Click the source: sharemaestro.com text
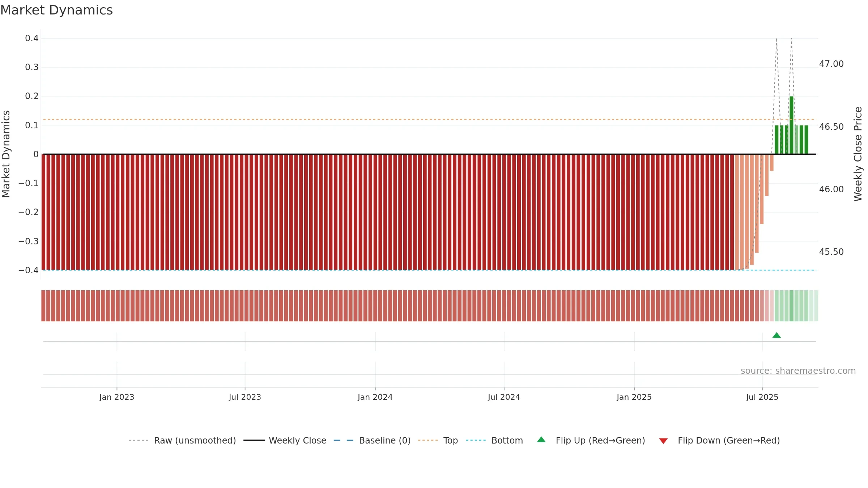 (x=798, y=371)
